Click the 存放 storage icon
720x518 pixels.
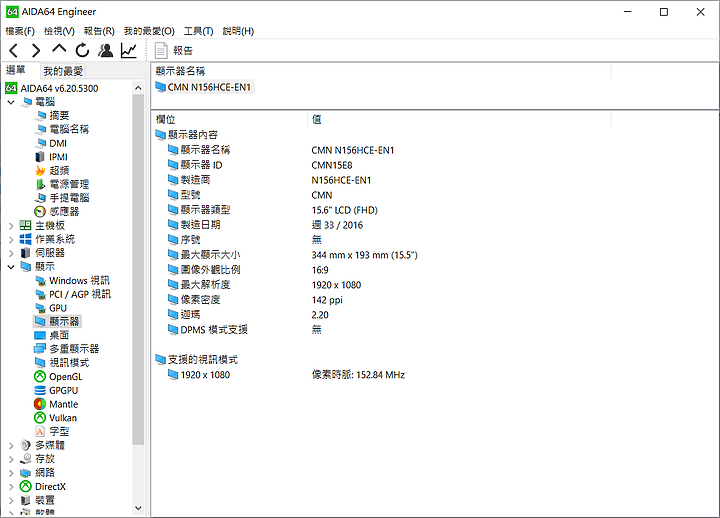pyautogui.click(x=26, y=459)
